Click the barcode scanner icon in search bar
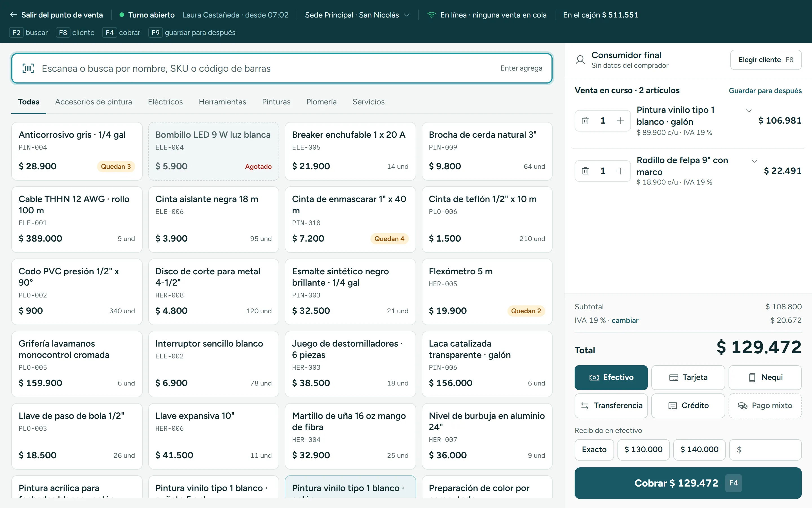Viewport: 812px width, 508px height. (28, 68)
